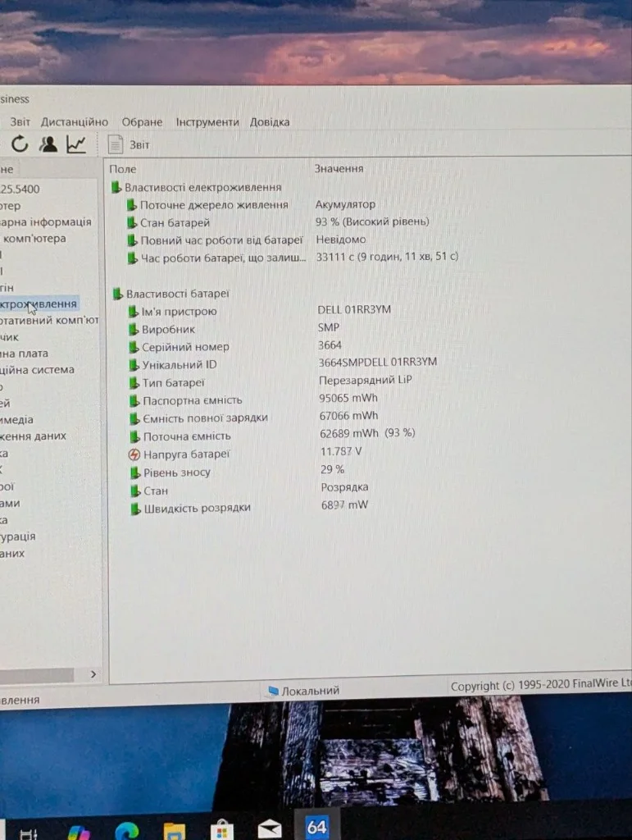Click the value 93 % (Високий рівень)
The height and width of the screenshot is (840, 632).
372,221
